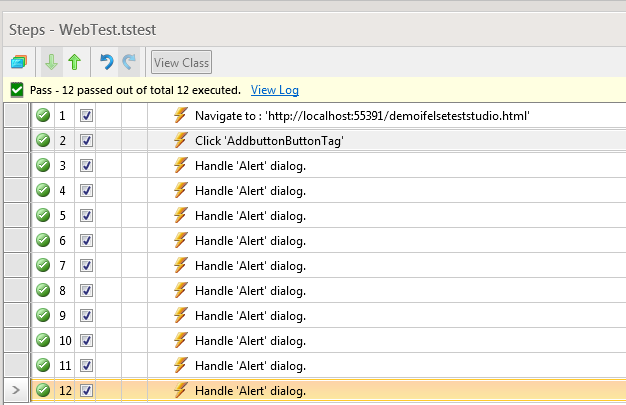This screenshot has height=405, width=626.
Task: Click the green pass icon of step 12
Action: coord(43,391)
